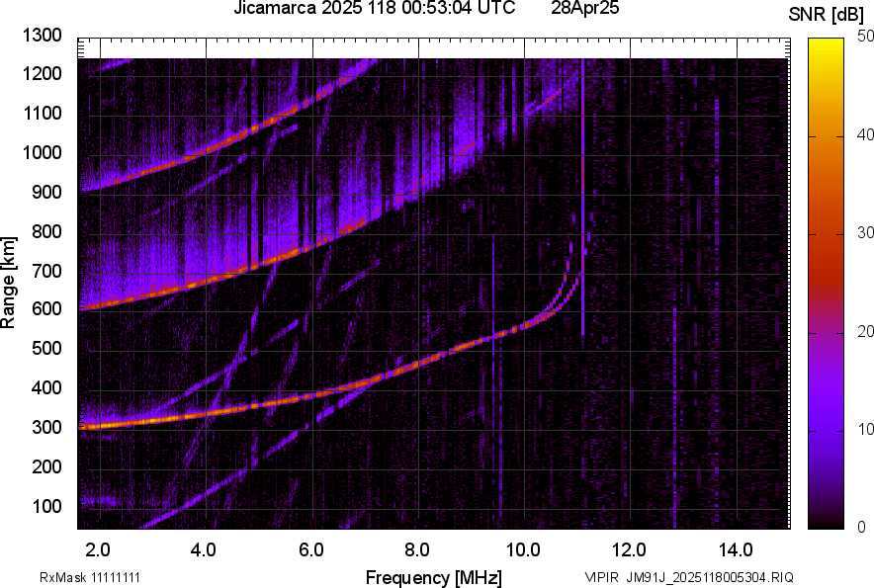Click the colorbar label '10'
874x588 pixels.
(x=866, y=430)
